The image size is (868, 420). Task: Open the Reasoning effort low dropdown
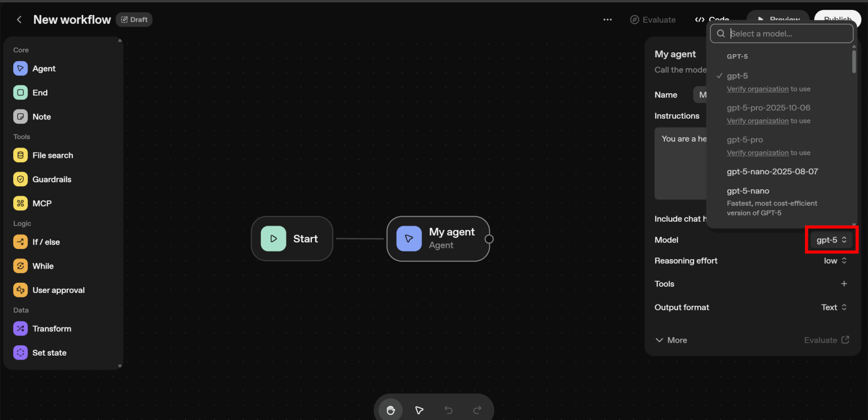(x=835, y=261)
